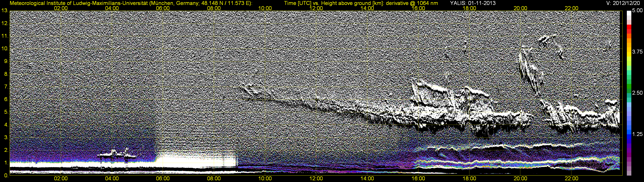Click the 3 km height axis label
This screenshot has width=644, height=182.
tap(6, 137)
